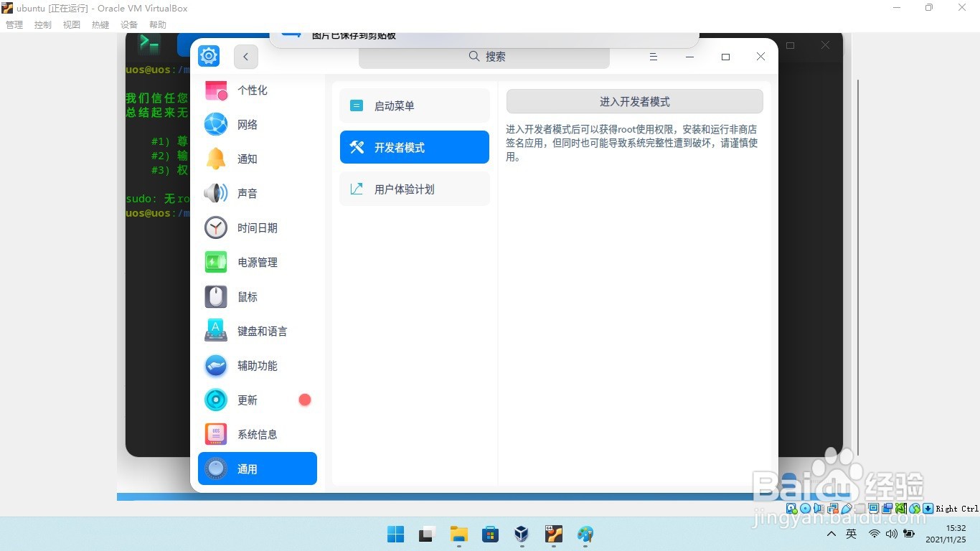Click VirtualBox optical drive status icon
This screenshot has width=980, height=551.
[x=805, y=509]
